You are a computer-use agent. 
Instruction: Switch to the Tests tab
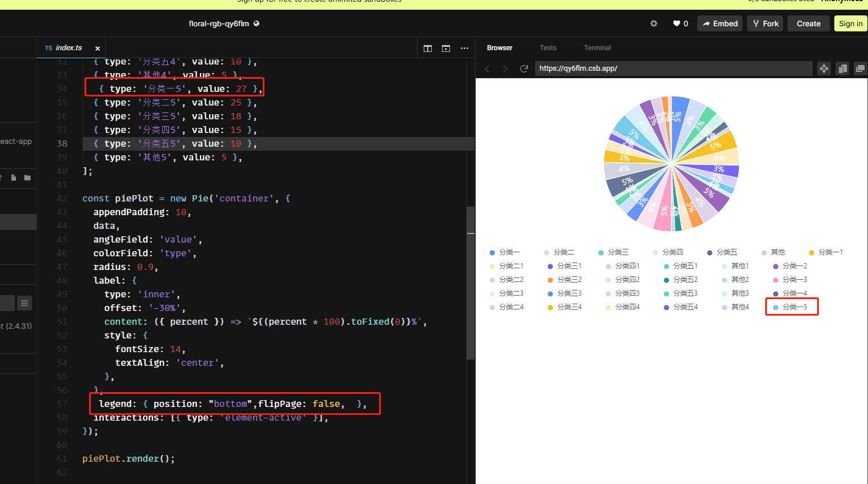pyautogui.click(x=548, y=48)
